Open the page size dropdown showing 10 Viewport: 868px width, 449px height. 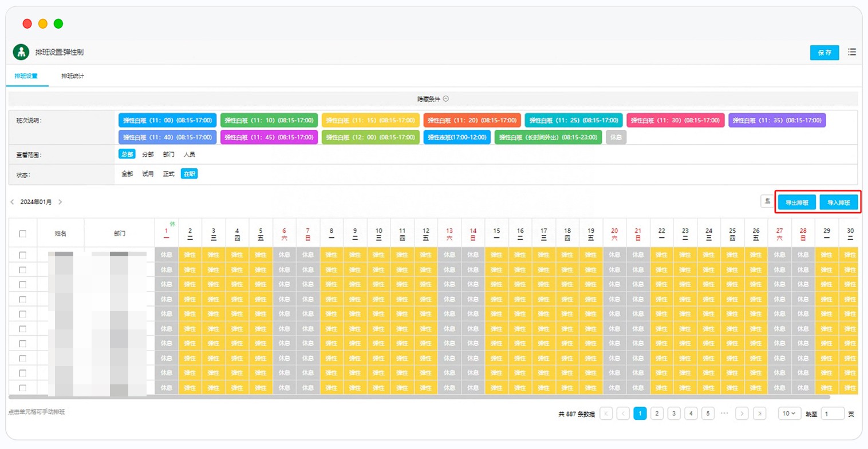coord(789,414)
